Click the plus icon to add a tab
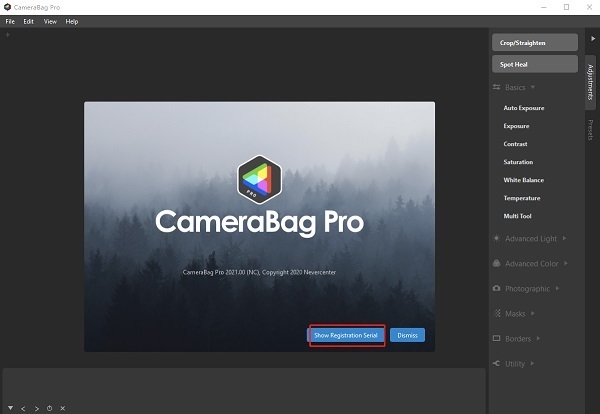Viewport: 600px width, 414px height. click(x=8, y=35)
